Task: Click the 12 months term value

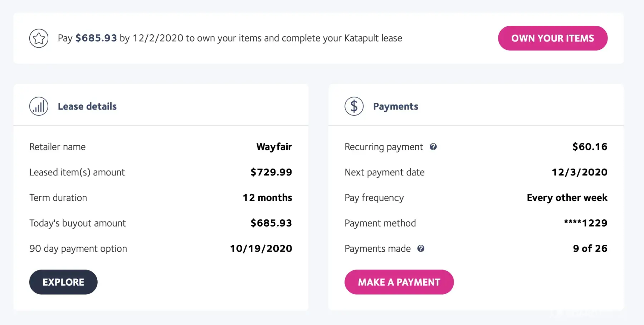Action: pyautogui.click(x=267, y=198)
